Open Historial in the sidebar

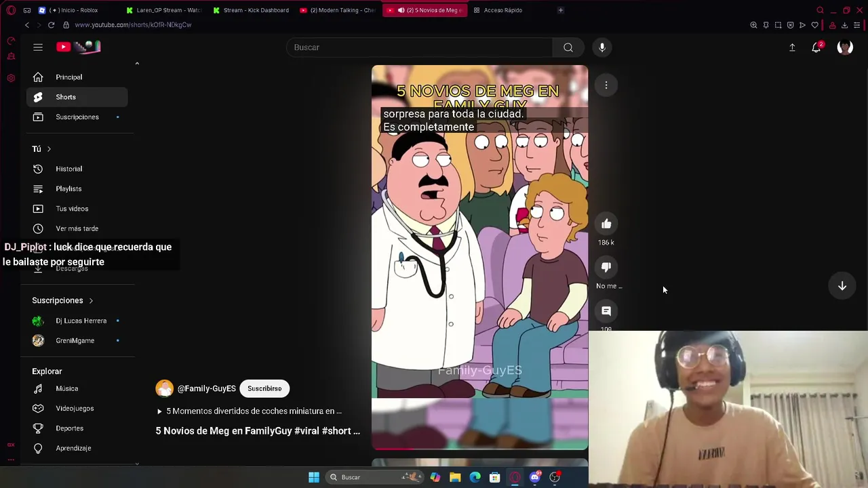(x=77, y=169)
